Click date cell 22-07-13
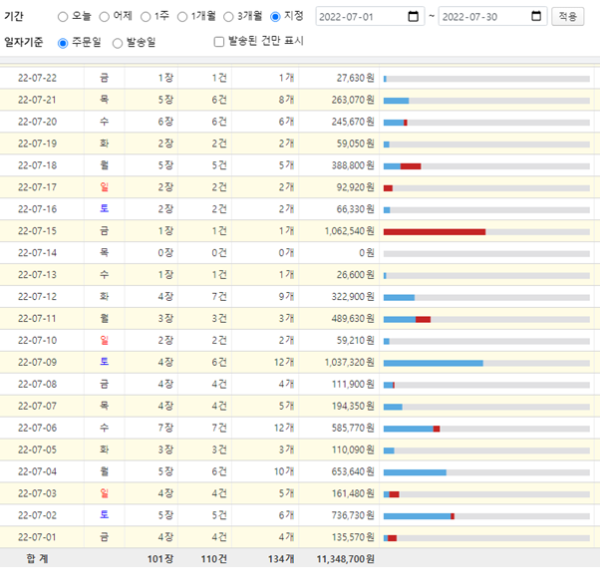The image size is (600, 572). [x=37, y=275]
